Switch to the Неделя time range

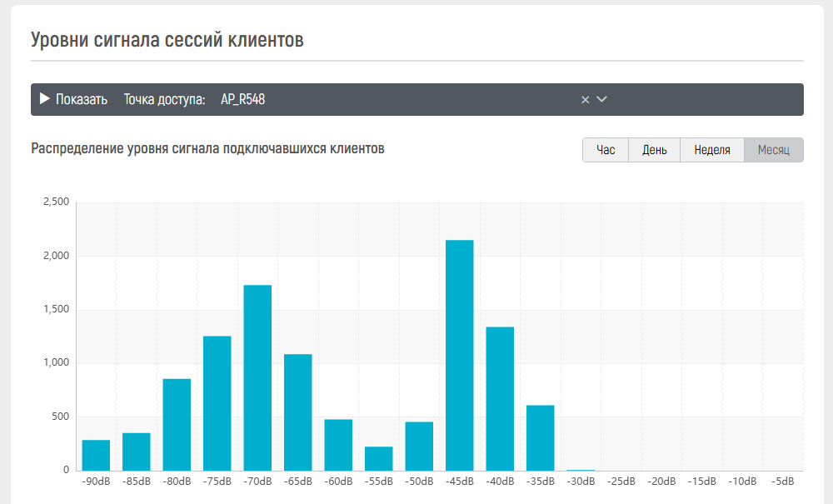(x=712, y=150)
